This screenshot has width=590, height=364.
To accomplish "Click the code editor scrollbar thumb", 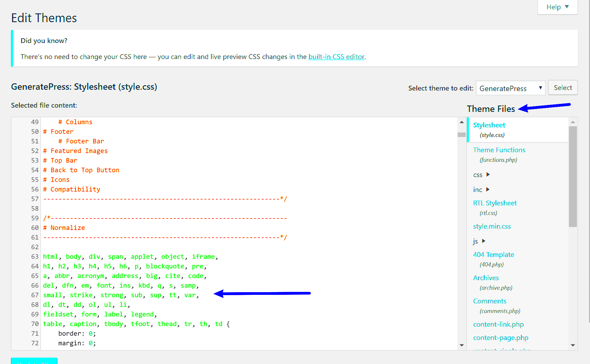I will (461, 135).
